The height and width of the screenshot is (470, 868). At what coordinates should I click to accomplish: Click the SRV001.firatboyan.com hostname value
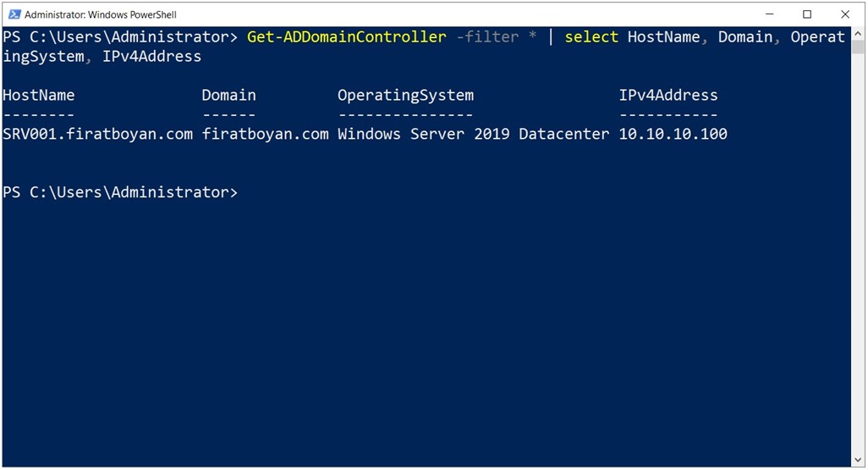pyautogui.click(x=98, y=134)
